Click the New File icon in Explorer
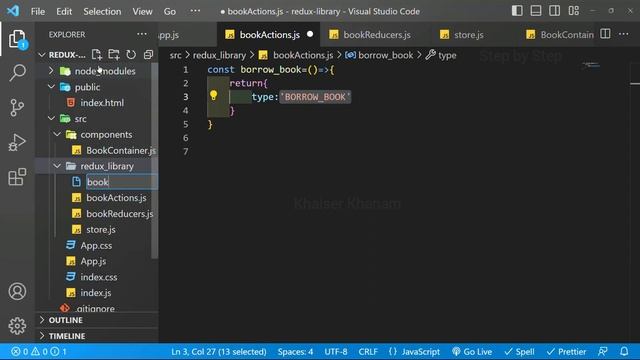This screenshot has height=360, width=640. pos(97,54)
